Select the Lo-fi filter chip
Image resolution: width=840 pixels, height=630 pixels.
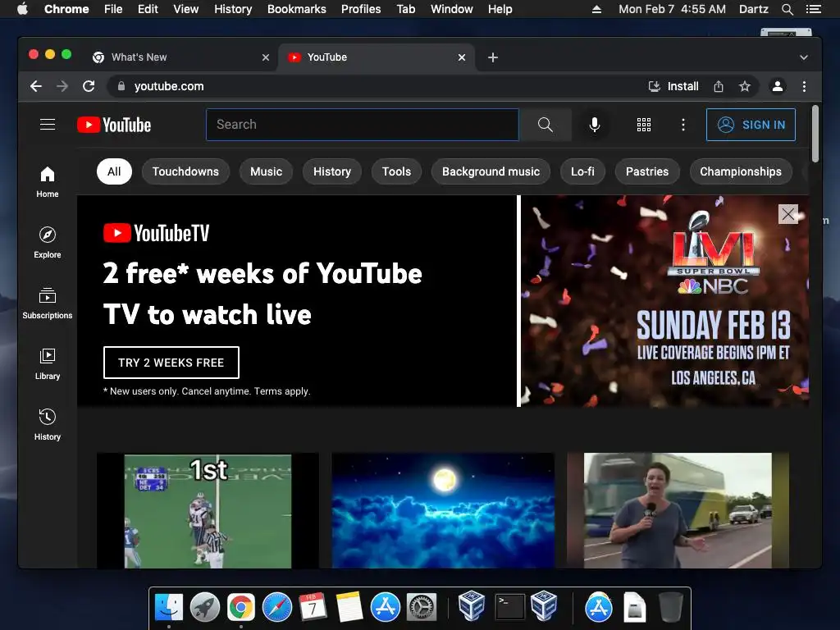[582, 171]
